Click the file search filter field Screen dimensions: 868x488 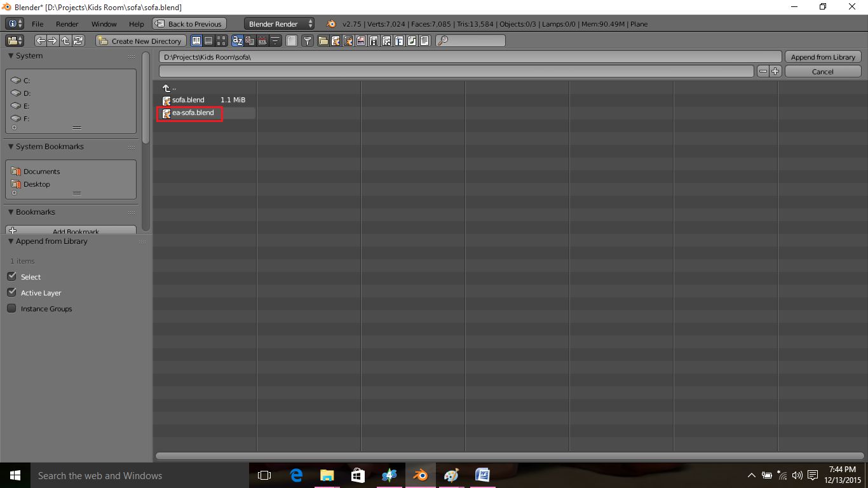[x=470, y=41]
